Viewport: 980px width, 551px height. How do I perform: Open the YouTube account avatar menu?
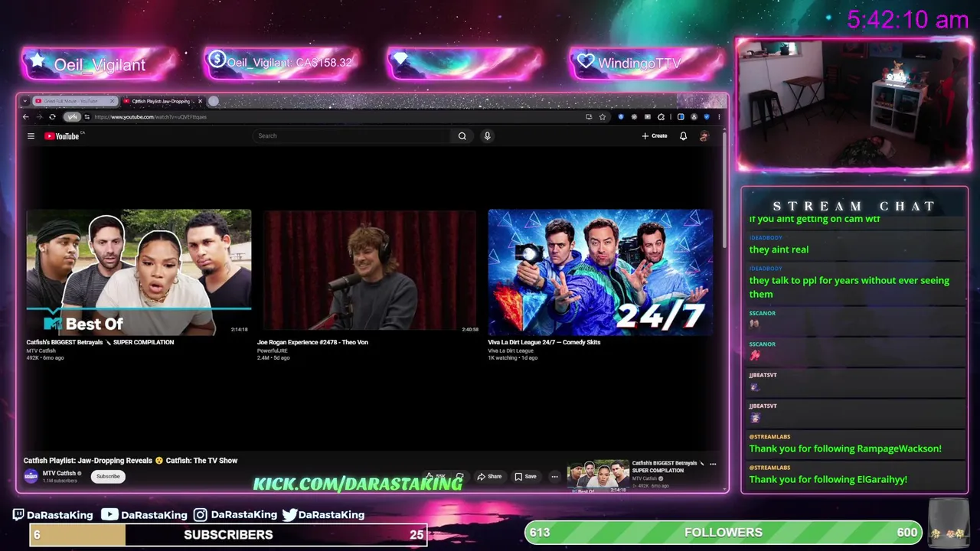point(704,136)
